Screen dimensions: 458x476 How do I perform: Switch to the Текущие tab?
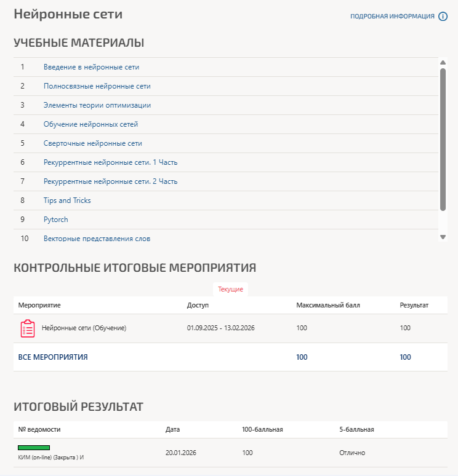point(230,289)
